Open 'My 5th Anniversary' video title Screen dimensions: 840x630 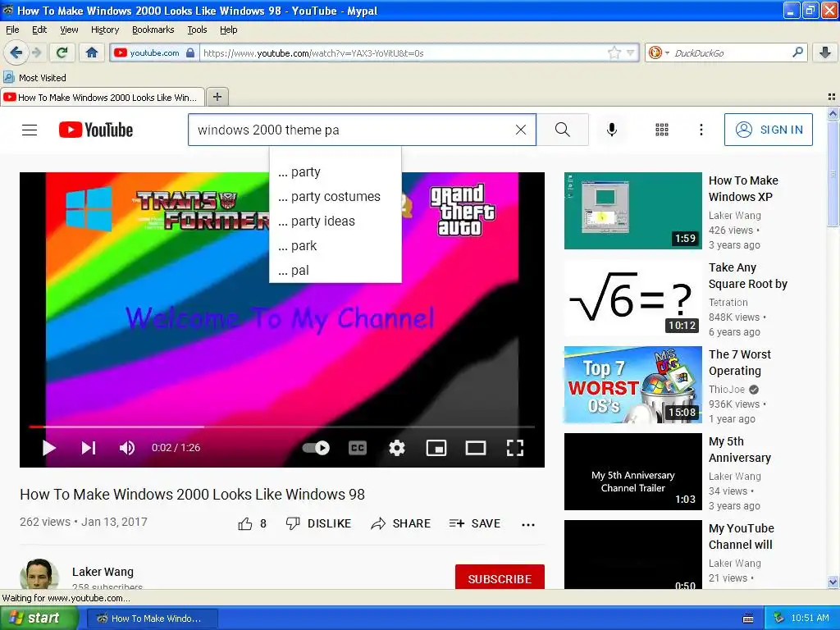tap(740, 450)
